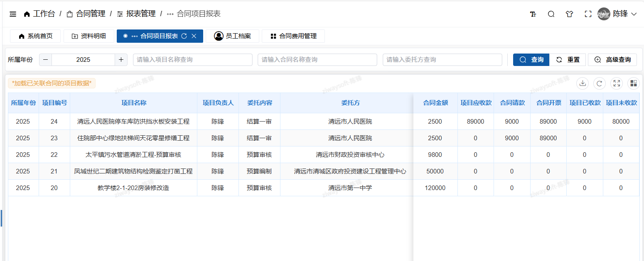Open the column layout settings icon
Screen dimensions: 644x261
pos(633,83)
